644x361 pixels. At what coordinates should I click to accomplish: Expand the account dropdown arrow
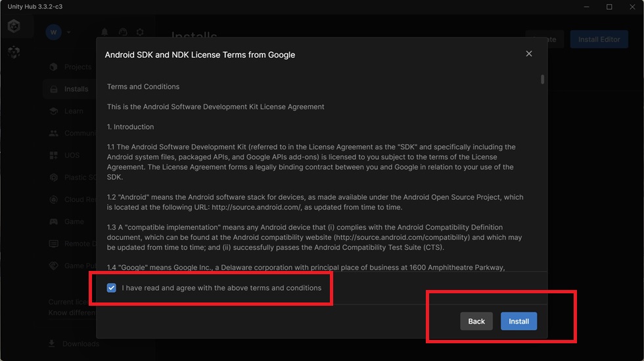(x=68, y=32)
